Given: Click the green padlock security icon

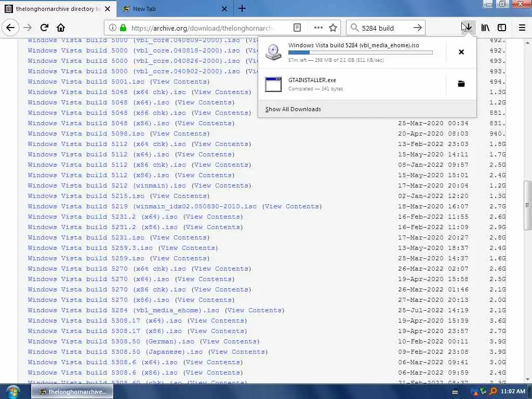Looking at the screenshot, I should [123, 28].
